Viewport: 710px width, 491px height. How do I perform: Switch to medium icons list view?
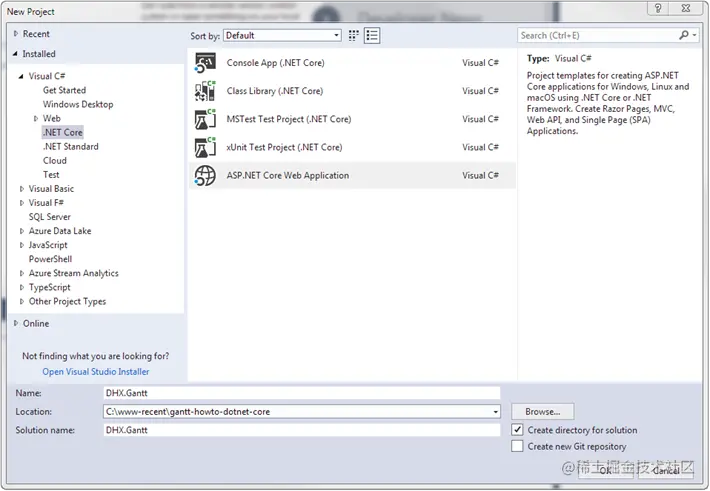(x=372, y=35)
